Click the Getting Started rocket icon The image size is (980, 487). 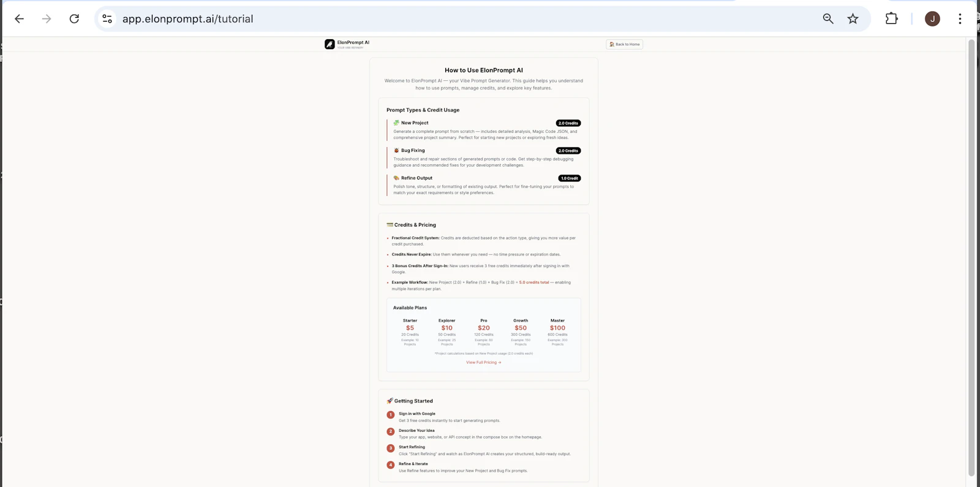pyautogui.click(x=390, y=401)
